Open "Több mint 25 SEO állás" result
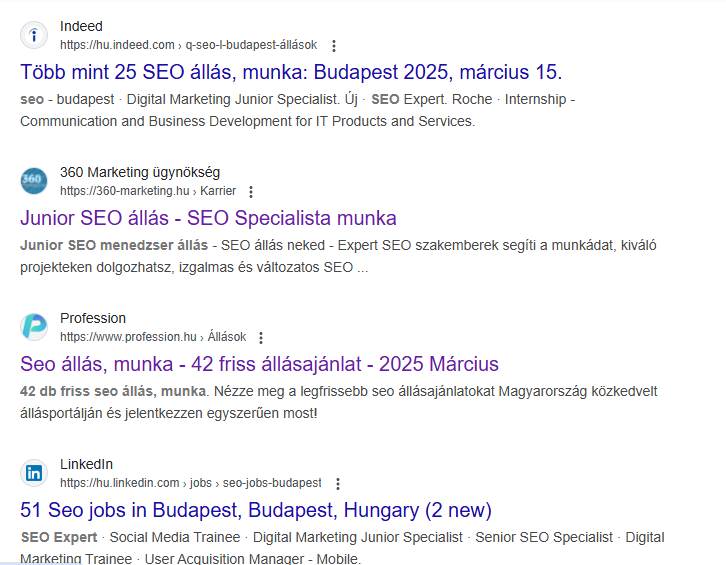 click(x=291, y=72)
